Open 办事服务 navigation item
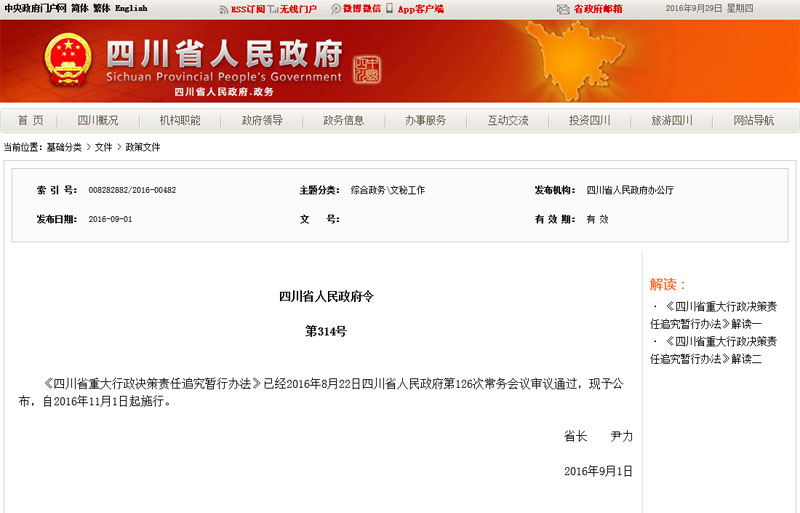The width and height of the screenshot is (800, 513). click(x=426, y=120)
